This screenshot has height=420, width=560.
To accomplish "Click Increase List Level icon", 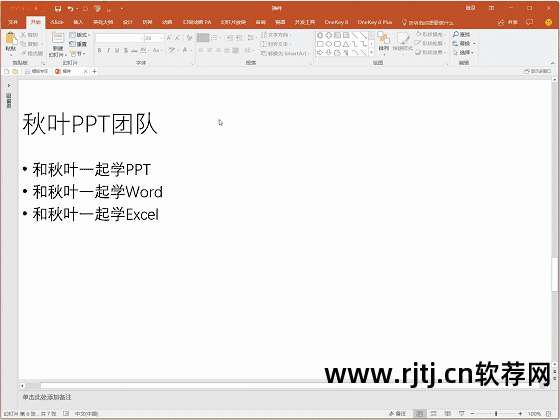I will point(239,38).
